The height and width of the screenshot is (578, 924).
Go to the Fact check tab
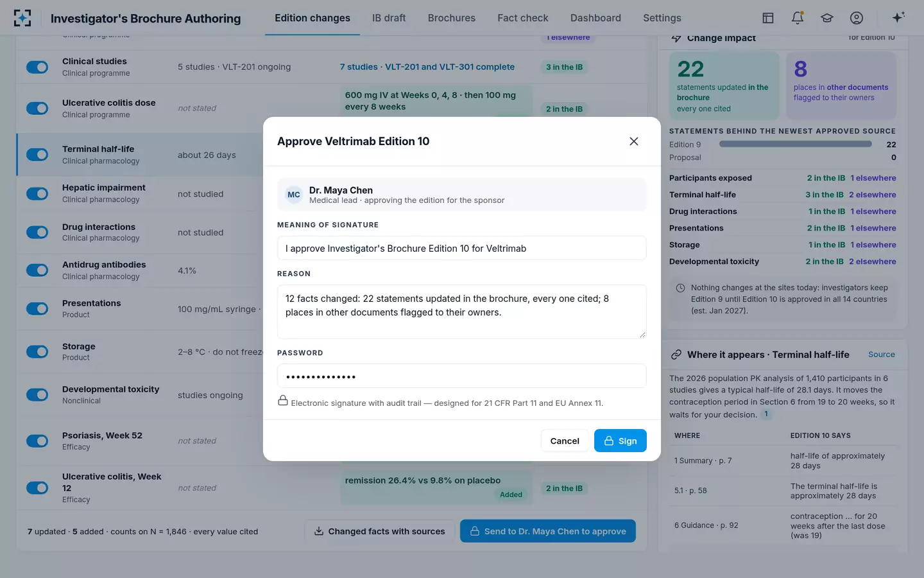point(523,18)
